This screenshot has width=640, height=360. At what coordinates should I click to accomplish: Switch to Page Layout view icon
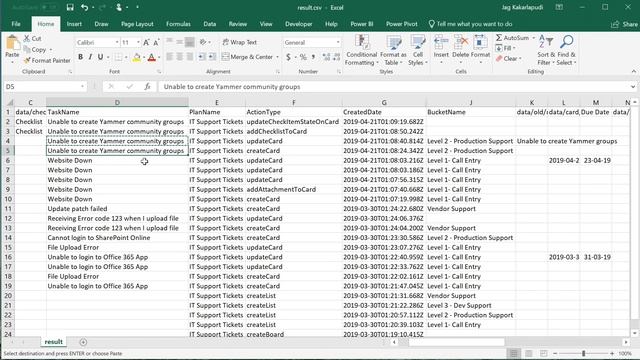tap(529, 353)
